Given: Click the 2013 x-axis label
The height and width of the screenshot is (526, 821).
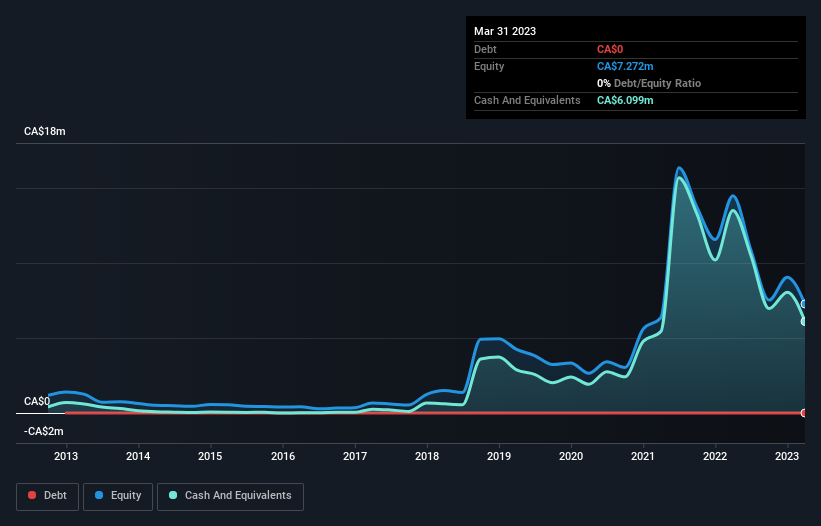Looking at the screenshot, I should pyautogui.click(x=66, y=456).
